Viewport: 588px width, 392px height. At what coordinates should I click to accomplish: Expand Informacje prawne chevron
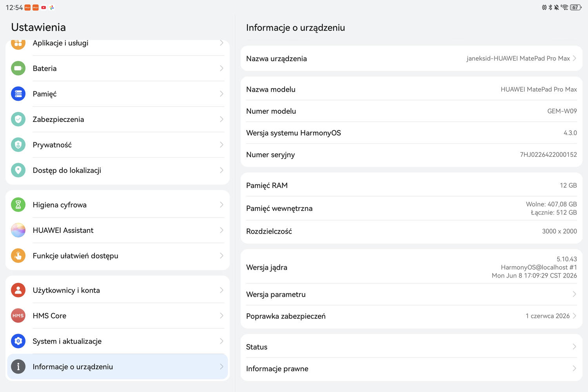[574, 368]
